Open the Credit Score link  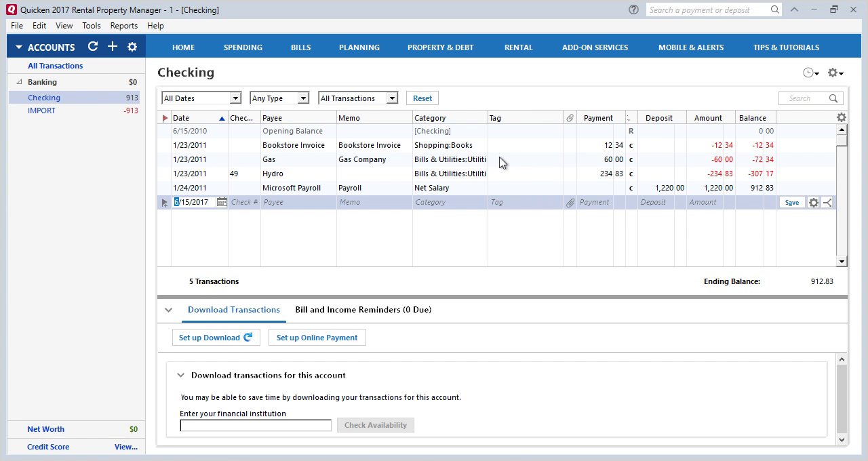48,447
